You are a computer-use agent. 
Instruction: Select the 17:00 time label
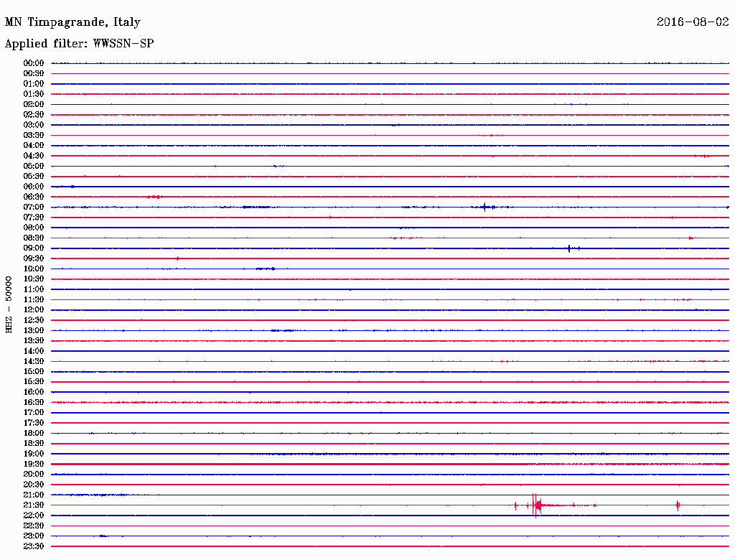(x=34, y=412)
